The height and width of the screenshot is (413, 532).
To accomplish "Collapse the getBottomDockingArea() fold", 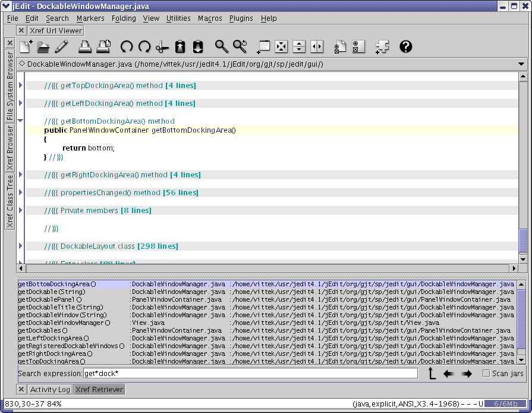I will (x=20, y=121).
